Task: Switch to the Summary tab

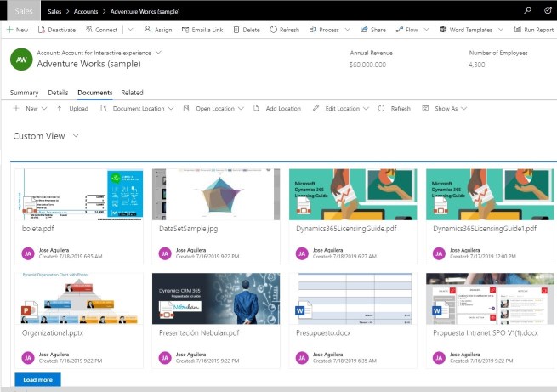Action: click(24, 93)
